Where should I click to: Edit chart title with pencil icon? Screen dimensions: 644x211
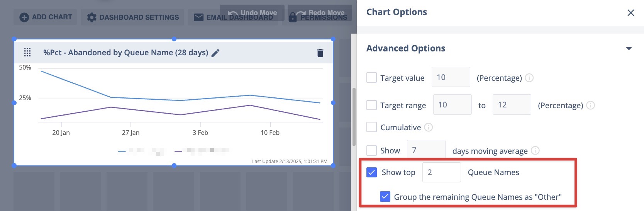click(x=215, y=53)
